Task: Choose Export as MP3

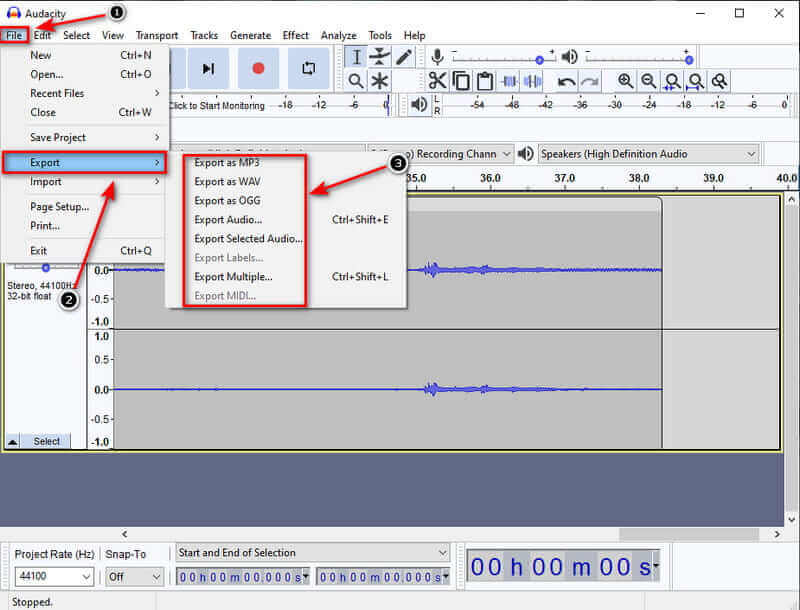Action: [227, 163]
